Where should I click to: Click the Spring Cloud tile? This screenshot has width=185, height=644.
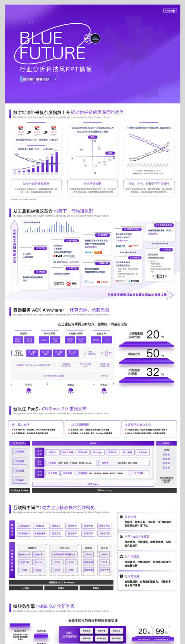29,340
